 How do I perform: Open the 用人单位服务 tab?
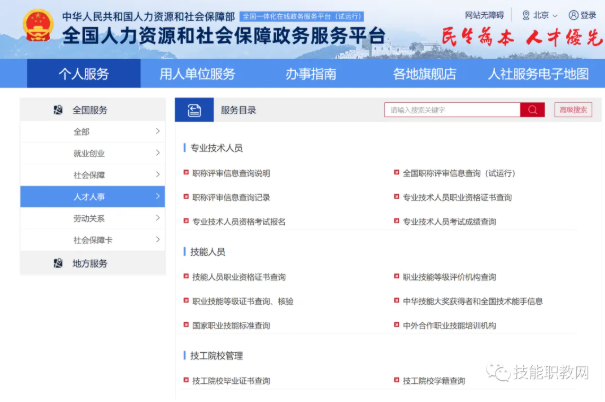click(197, 74)
